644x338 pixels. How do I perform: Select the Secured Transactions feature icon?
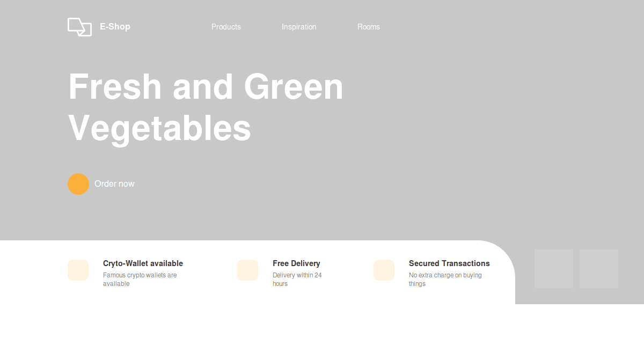point(384,270)
